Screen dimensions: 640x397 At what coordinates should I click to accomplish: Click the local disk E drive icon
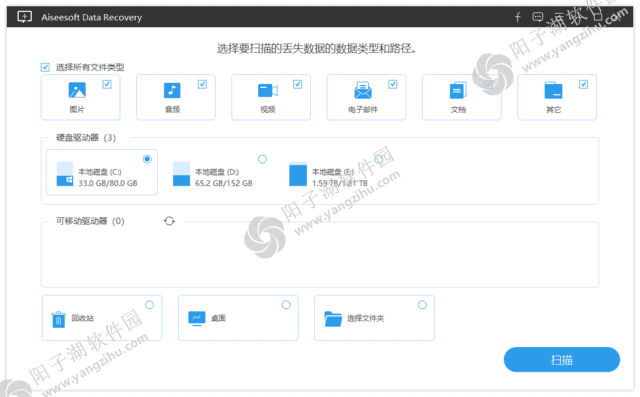pyautogui.click(x=298, y=174)
